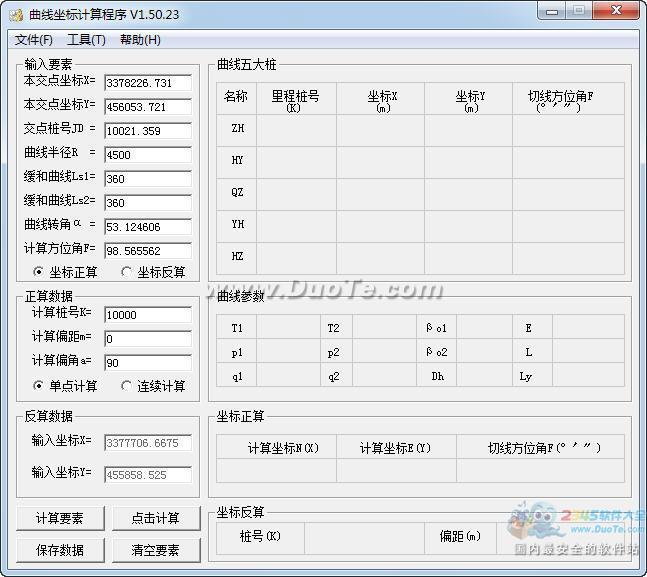Click the 曲线转角α input field
The height and width of the screenshot is (577, 647).
(147, 227)
